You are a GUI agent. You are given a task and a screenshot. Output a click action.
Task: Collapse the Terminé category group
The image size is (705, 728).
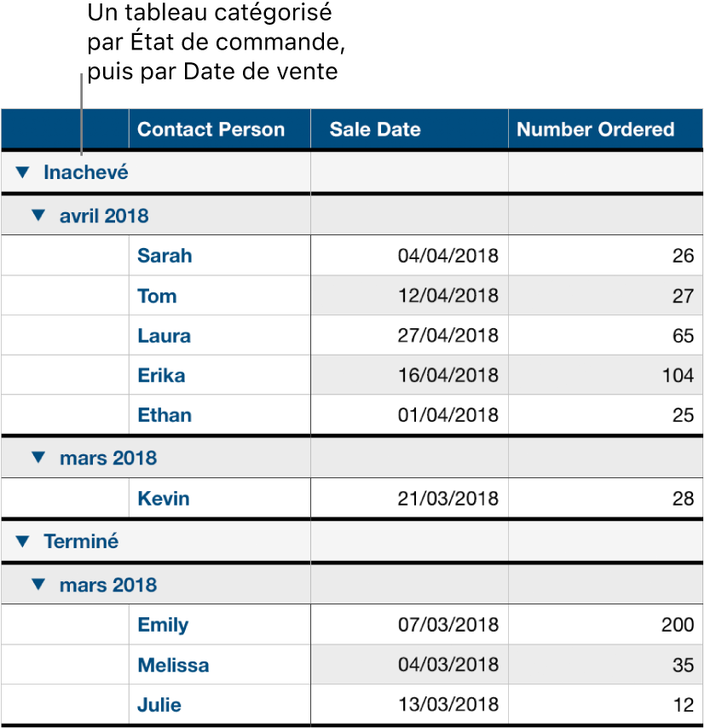(23, 541)
